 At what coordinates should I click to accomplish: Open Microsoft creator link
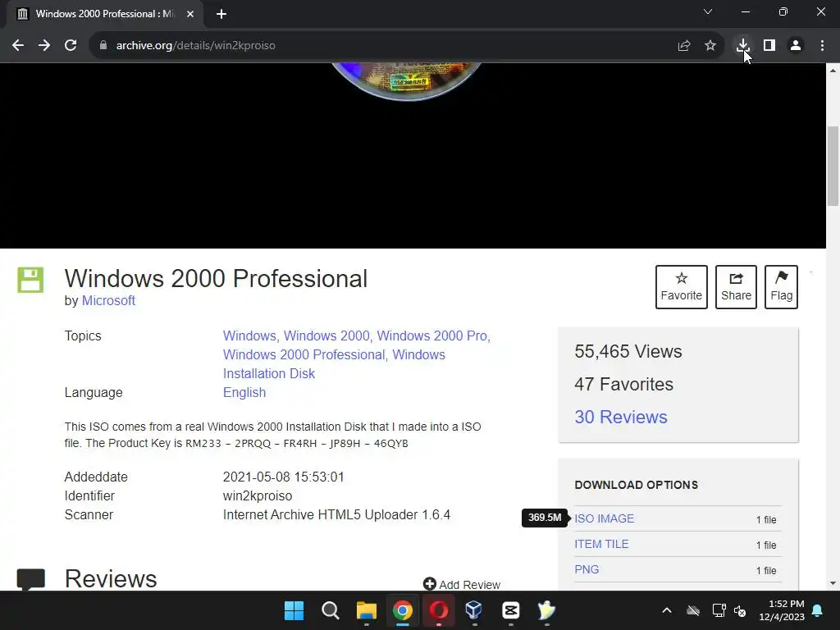[x=108, y=300]
